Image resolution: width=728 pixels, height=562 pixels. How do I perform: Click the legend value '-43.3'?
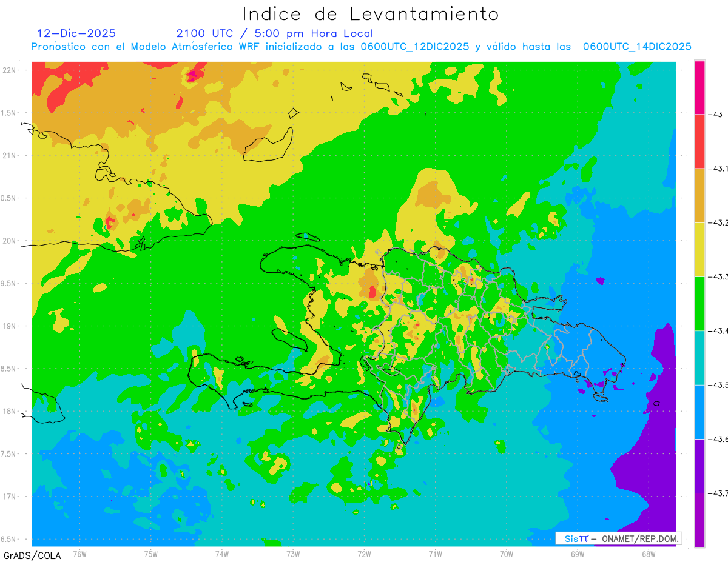[718, 276]
